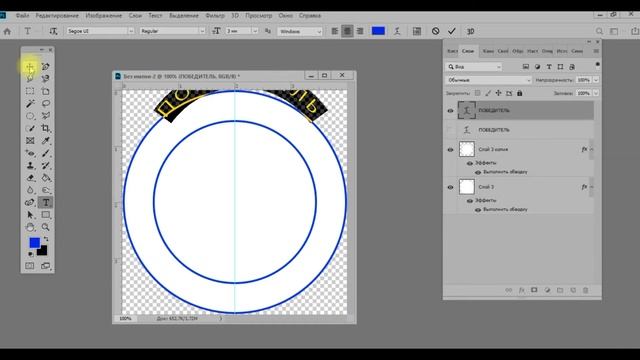This screenshot has height=360, width=640.
Task: Toggle lock transparent pixels checkbox
Action: tap(478, 93)
